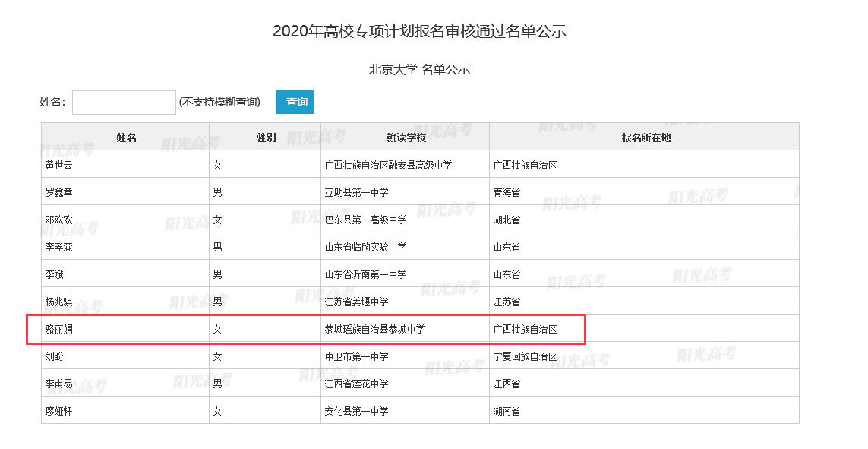Click 广西壮族自治区 in 黄世云's row
The width and height of the screenshot is (868, 449).
point(525,165)
